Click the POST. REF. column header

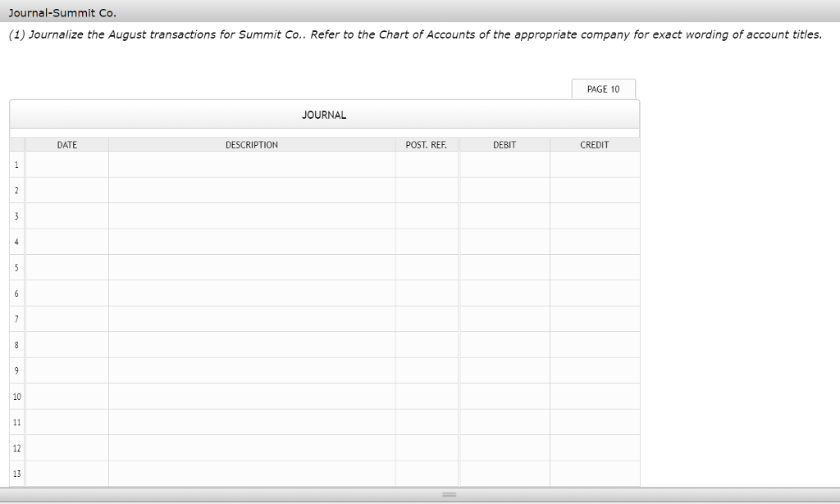click(x=427, y=144)
